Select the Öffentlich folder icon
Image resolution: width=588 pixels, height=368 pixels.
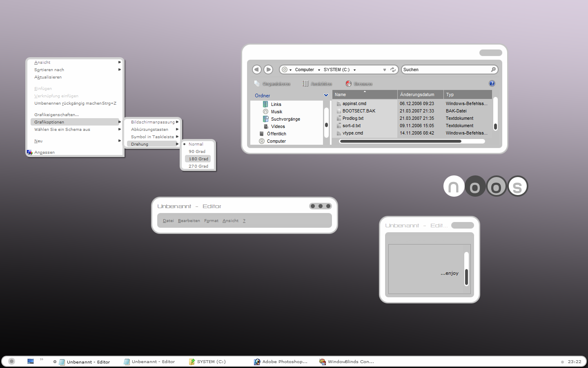pyautogui.click(x=262, y=134)
